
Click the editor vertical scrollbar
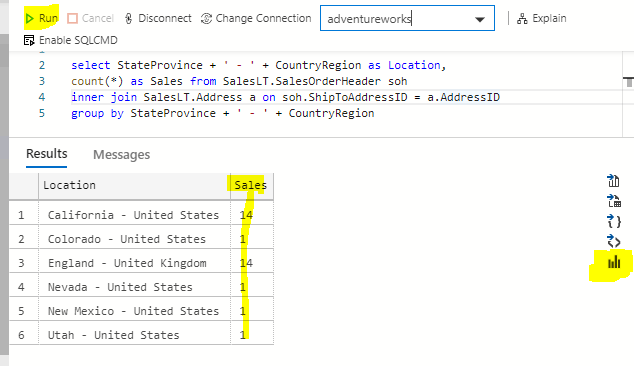point(628,94)
